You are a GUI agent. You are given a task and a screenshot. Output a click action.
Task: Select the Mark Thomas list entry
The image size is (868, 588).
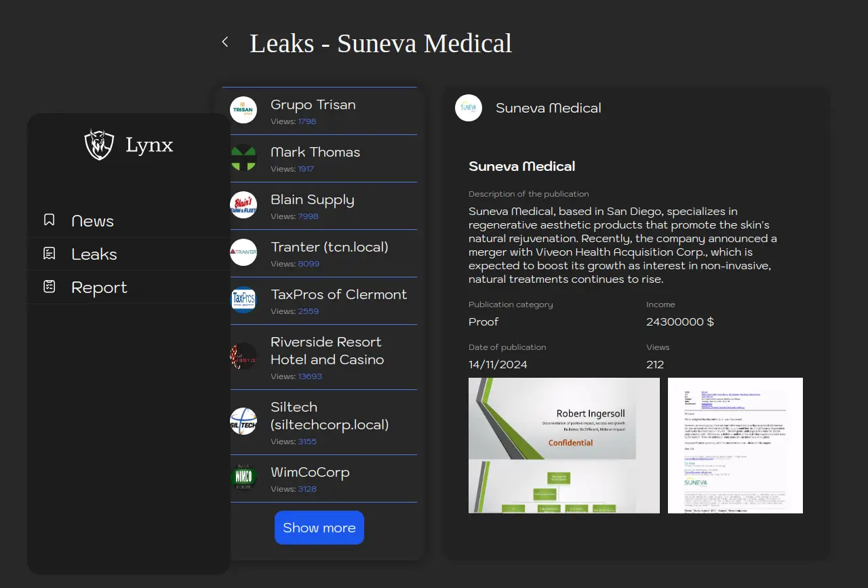click(315, 153)
